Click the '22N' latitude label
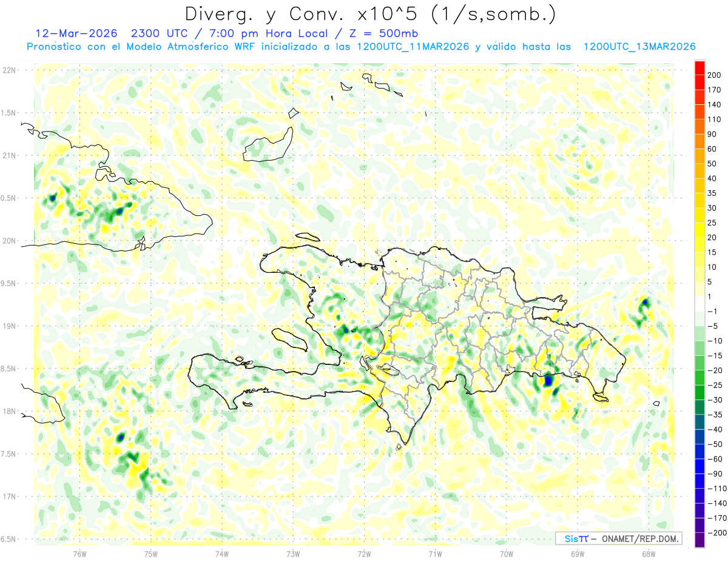The width and height of the screenshot is (728, 562). point(8,70)
